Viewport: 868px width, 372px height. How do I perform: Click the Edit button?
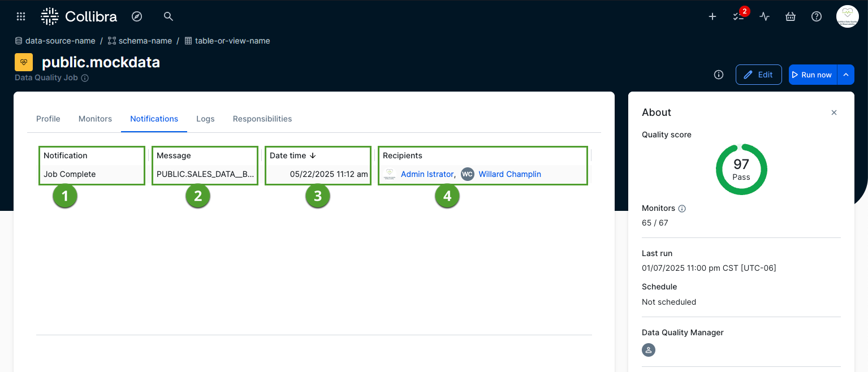point(758,75)
